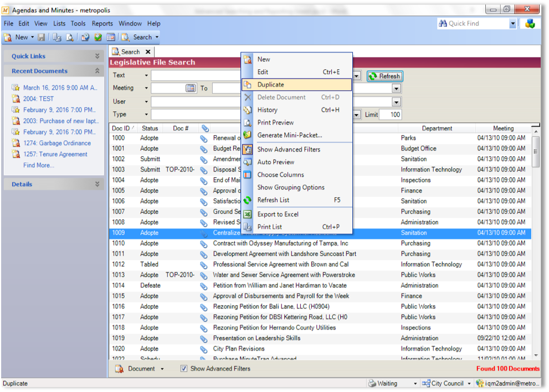This screenshot has height=392, width=549.
Task: Open March 16, 2016 9:00 AM recent document
Action: click(60, 87)
